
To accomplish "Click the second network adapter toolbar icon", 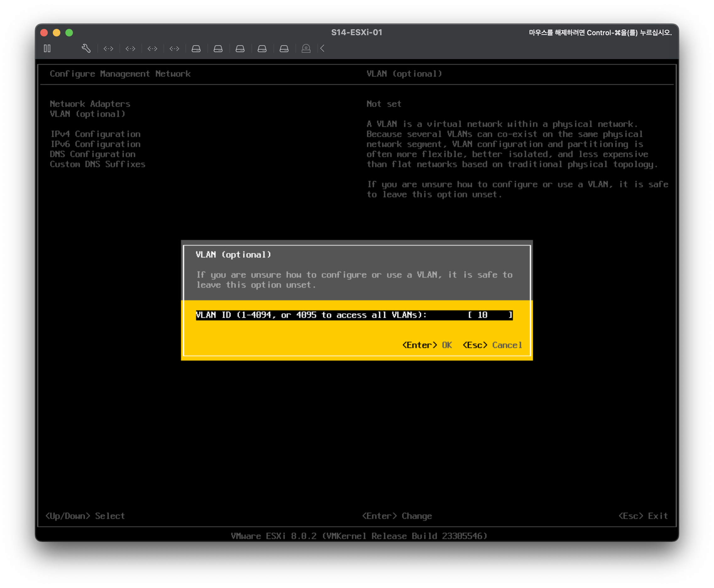I will tap(130, 49).
